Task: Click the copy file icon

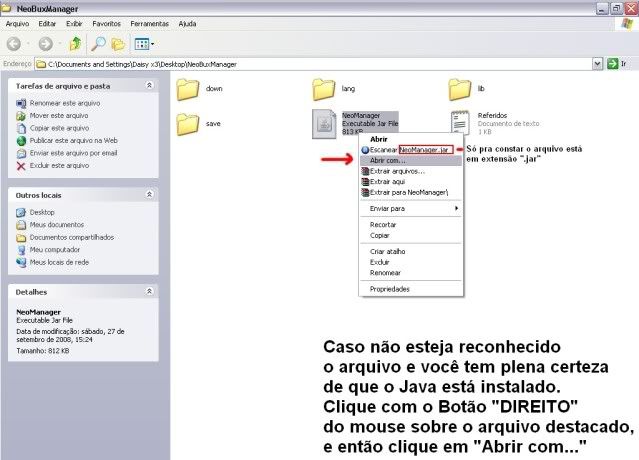Action: coord(21,128)
